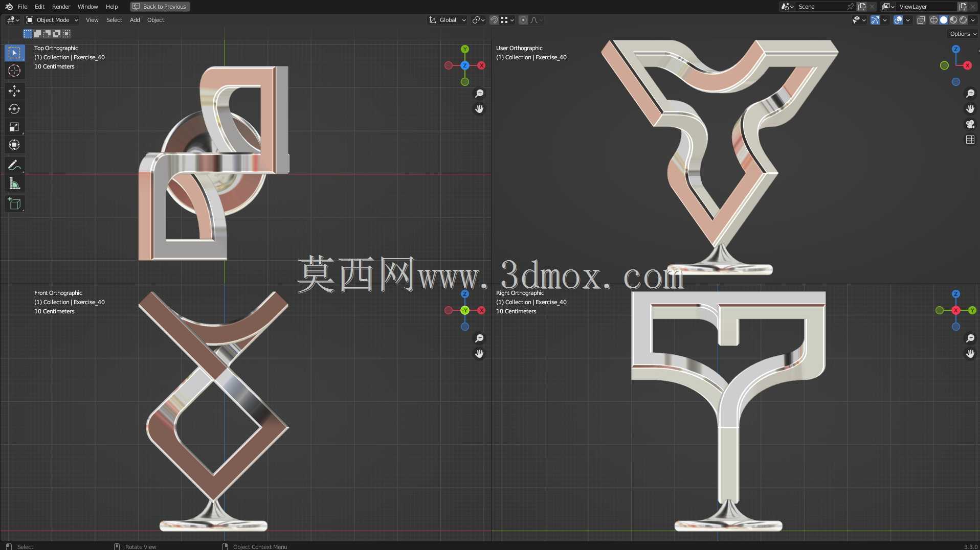Click the ViewLayer name field
This screenshot has height=550, width=980.
(x=927, y=7)
